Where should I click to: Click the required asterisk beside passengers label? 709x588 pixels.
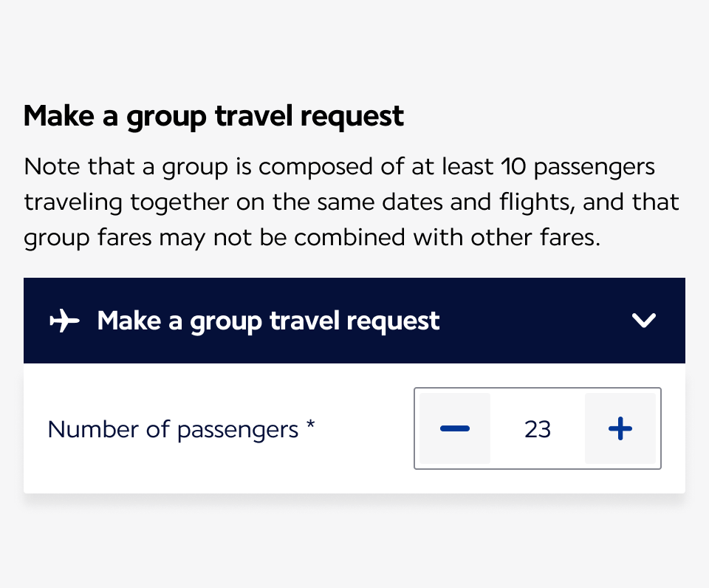pyautogui.click(x=311, y=425)
